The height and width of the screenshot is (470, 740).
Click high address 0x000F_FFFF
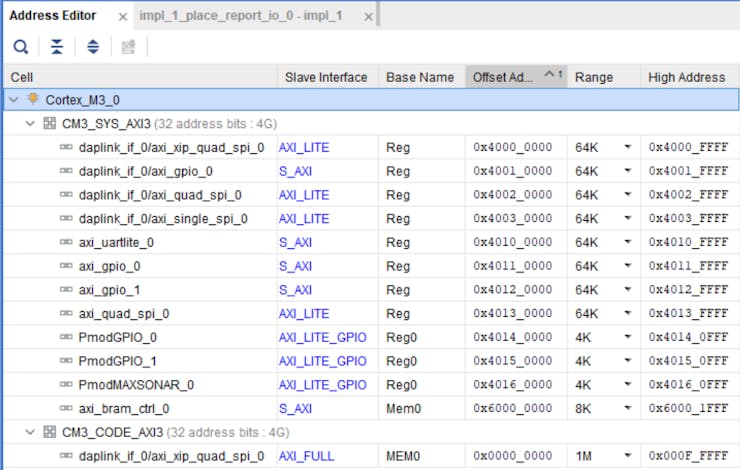click(689, 456)
